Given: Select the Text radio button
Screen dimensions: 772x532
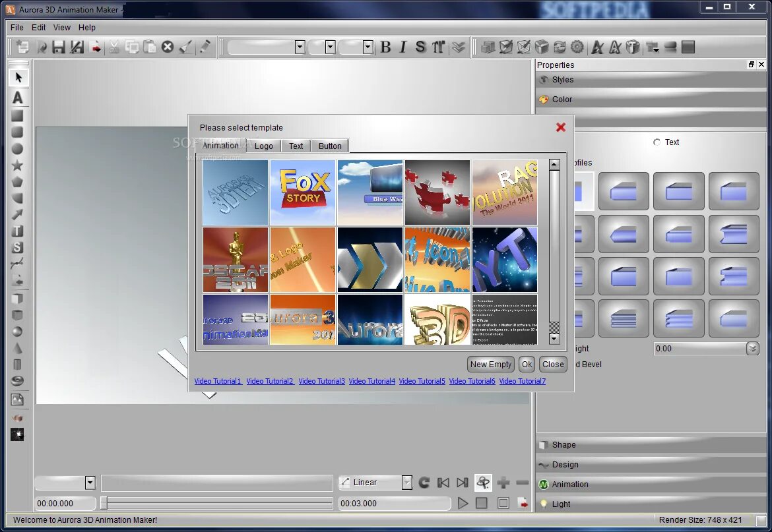Looking at the screenshot, I should [657, 142].
